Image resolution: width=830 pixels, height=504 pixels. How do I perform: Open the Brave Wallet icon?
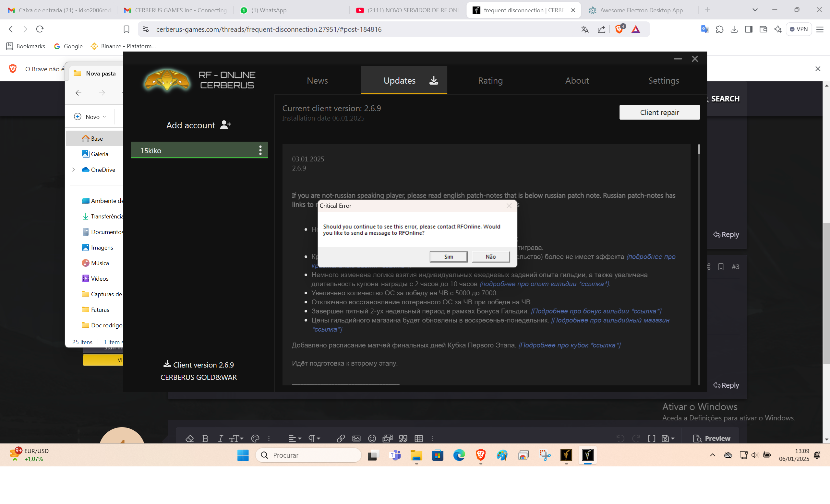coord(763,29)
